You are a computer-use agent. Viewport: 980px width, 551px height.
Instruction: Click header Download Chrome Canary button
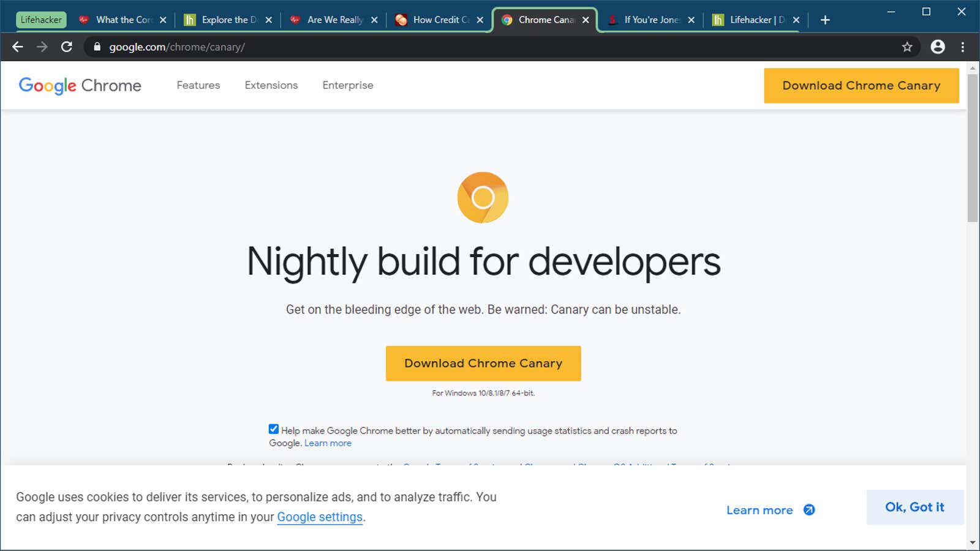click(861, 86)
